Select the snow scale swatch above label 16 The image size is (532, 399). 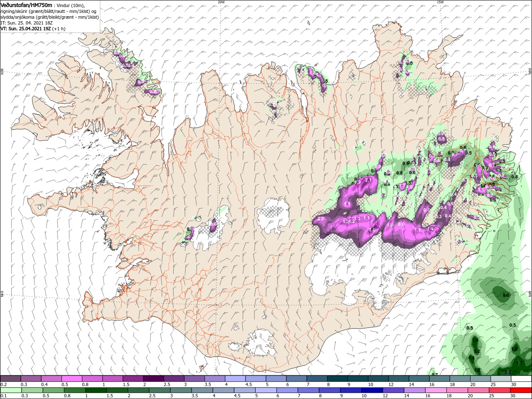[439, 379]
